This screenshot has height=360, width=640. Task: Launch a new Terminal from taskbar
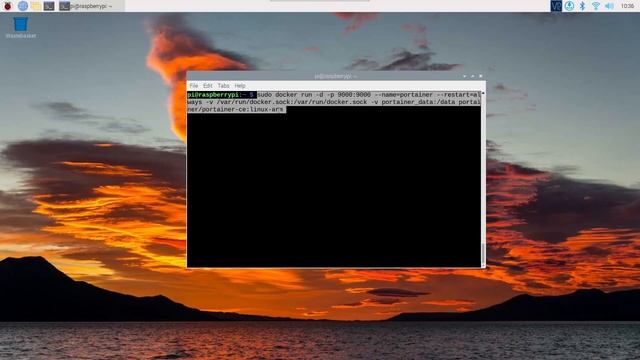[49, 6]
